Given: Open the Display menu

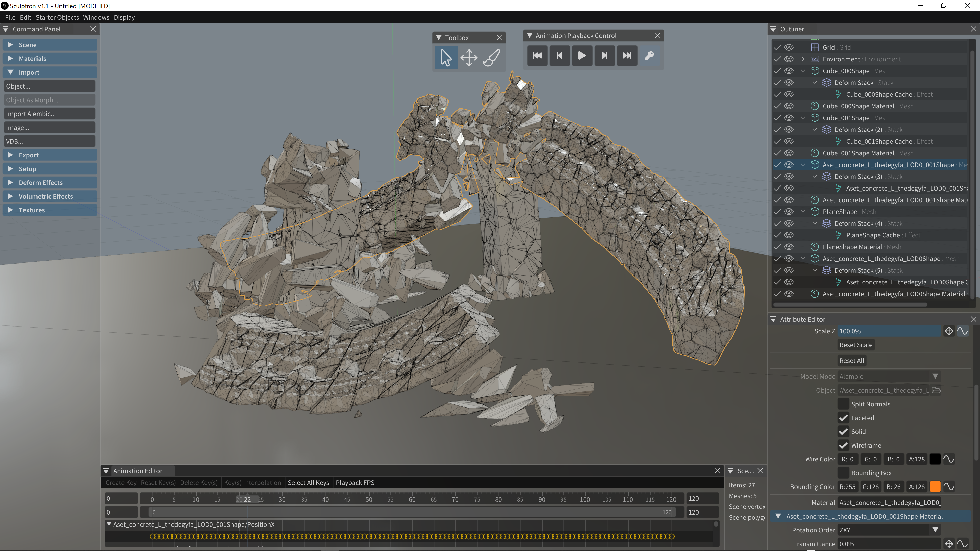Looking at the screenshot, I should pyautogui.click(x=124, y=17).
